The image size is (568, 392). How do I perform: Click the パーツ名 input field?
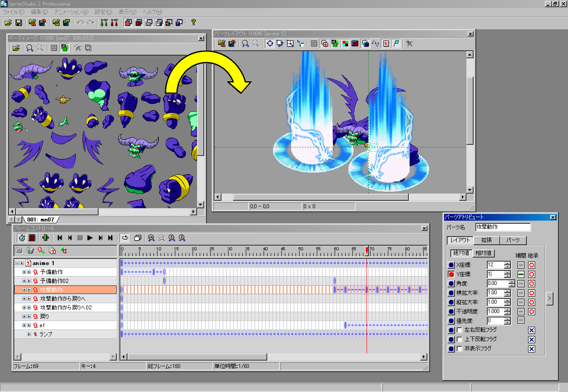pyautogui.click(x=502, y=227)
